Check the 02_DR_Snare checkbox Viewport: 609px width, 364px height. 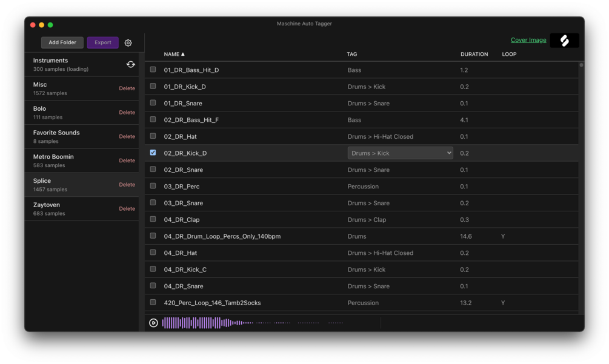coord(153,169)
